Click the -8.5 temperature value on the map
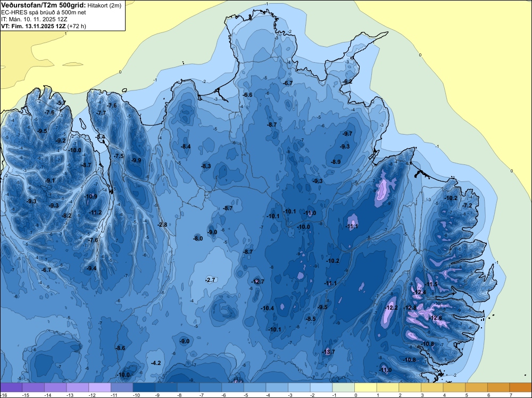532x398 pixels. pos(311,319)
